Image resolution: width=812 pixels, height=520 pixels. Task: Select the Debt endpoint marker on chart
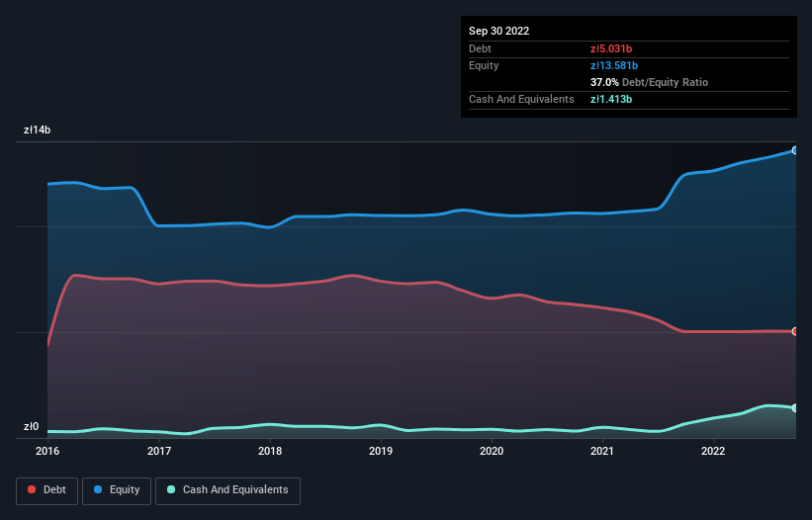[795, 331]
